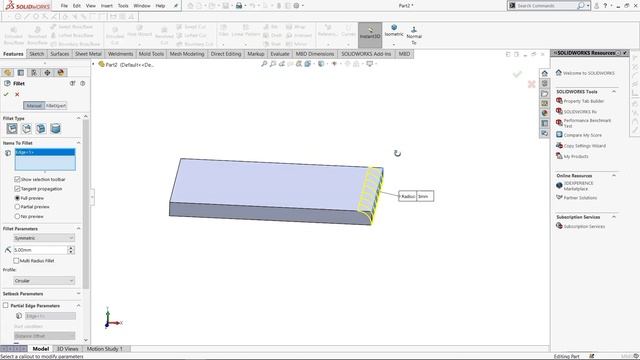Collapse the SOLIDWORKS Tools section

pos(614,91)
